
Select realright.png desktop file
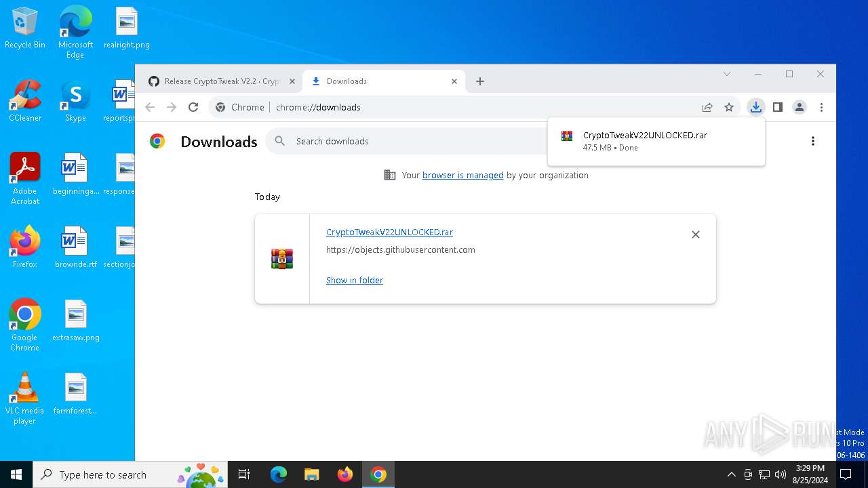click(x=127, y=28)
